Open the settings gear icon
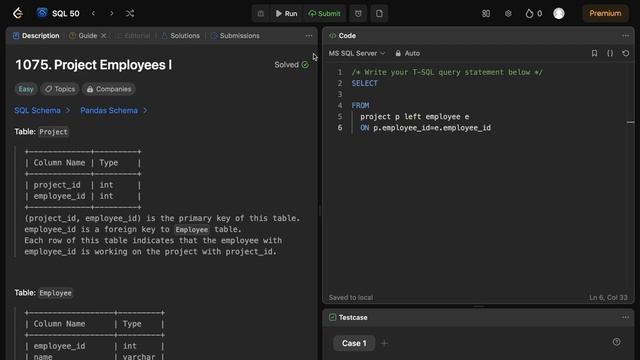Screen dimensions: 640x360 [x=508, y=13]
